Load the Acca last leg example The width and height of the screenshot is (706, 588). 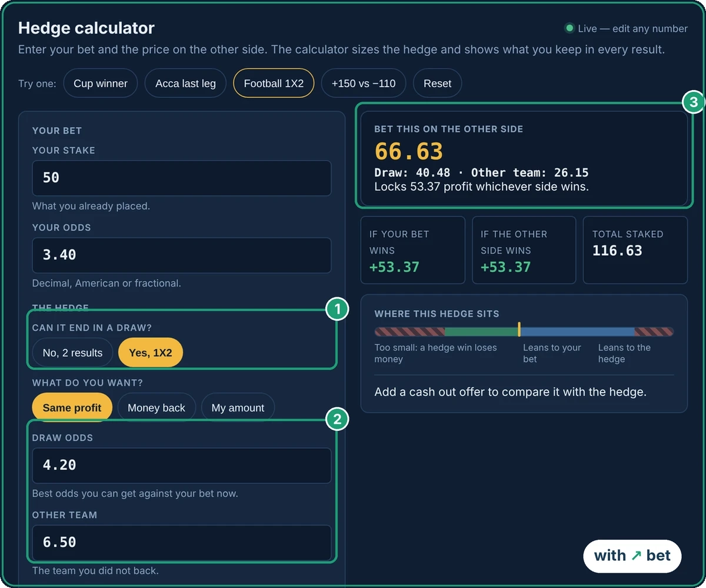185,84
